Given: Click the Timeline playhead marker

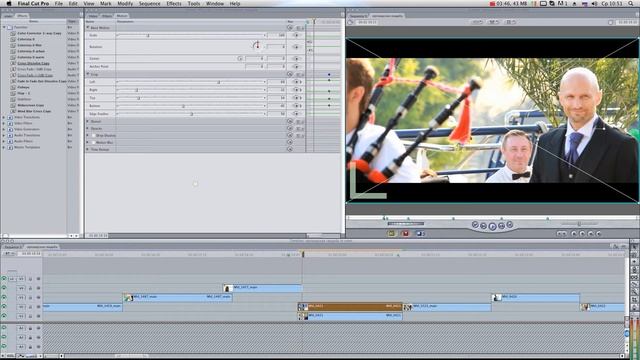Looking at the screenshot, I should (303, 254).
